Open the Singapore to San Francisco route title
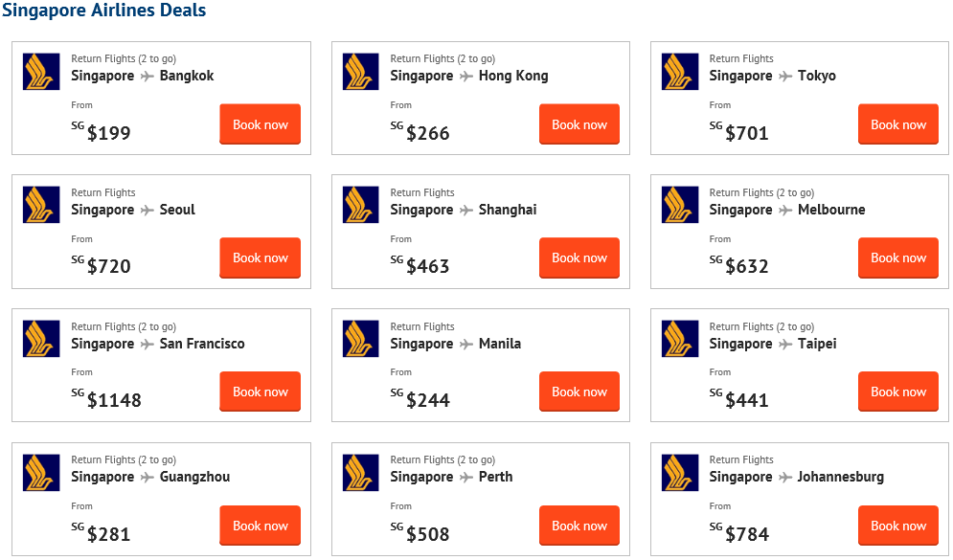This screenshot has width=953, height=560. point(158,344)
